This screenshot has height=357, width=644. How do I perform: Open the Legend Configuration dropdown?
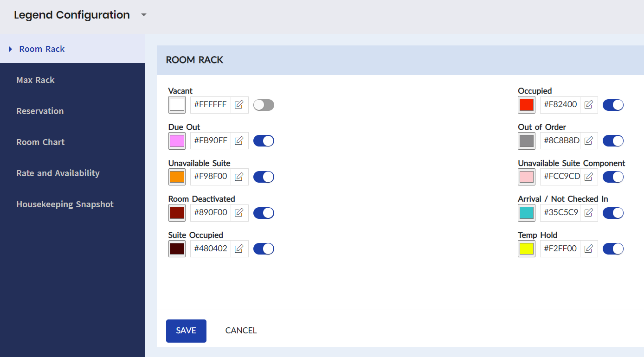tap(143, 15)
